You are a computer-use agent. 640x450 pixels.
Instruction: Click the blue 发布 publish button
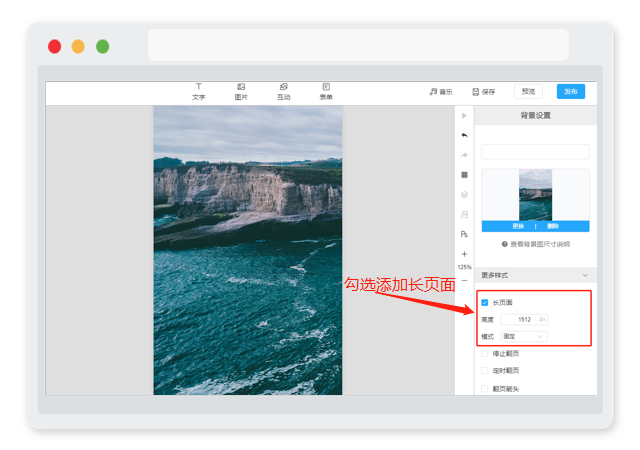pyautogui.click(x=571, y=91)
